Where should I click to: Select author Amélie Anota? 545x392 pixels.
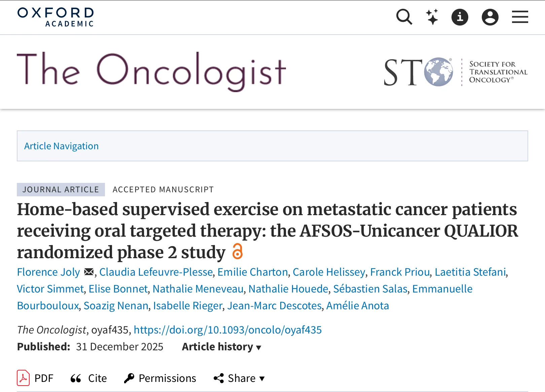357,305
